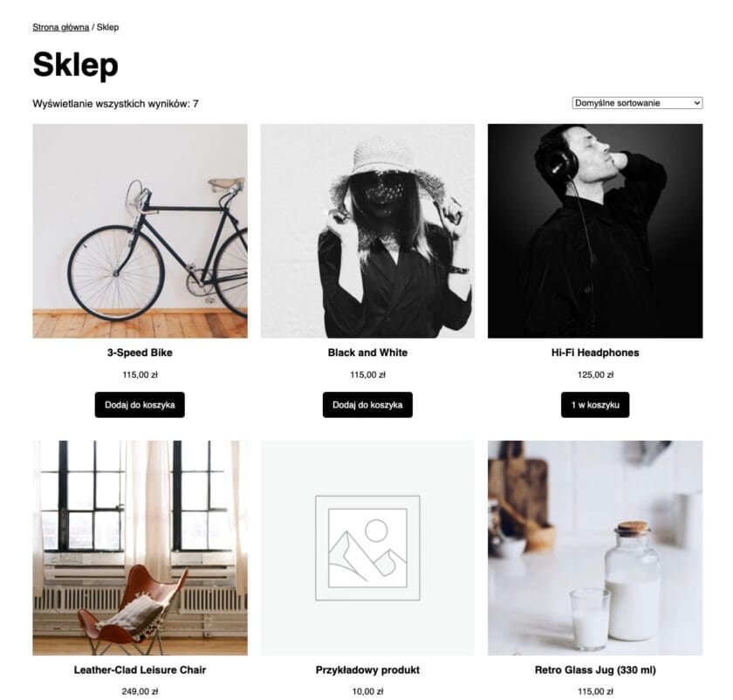Image resolution: width=733 pixels, height=700 pixels.
Task: Open the Hi-Fi Headphones product page
Action: click(x=597, y=354)
